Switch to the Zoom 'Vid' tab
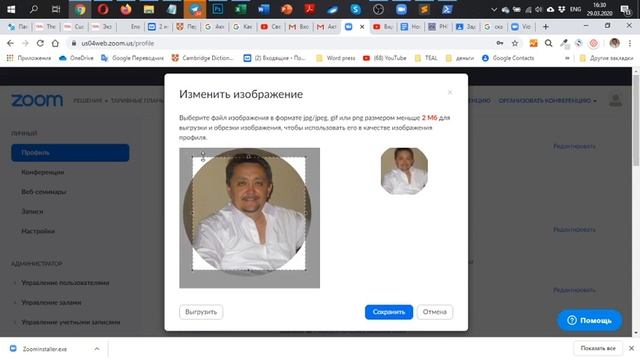 521,27
